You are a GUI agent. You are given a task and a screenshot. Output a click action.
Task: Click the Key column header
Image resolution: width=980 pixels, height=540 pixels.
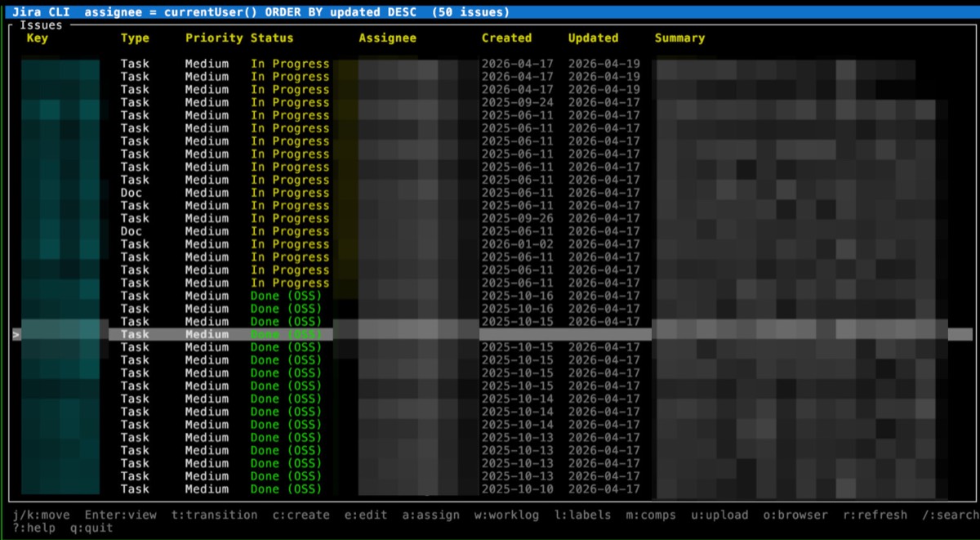click(38, 38)
